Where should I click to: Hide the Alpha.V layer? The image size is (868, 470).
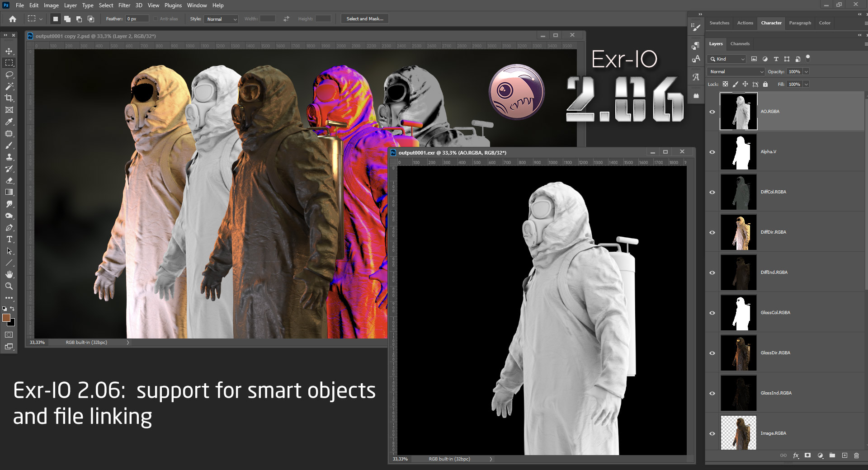(712, 152)
